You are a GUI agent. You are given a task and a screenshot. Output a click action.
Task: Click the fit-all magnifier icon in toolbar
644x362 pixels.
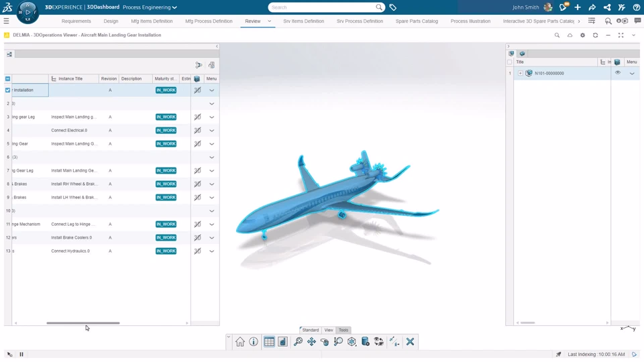(298, 341)
